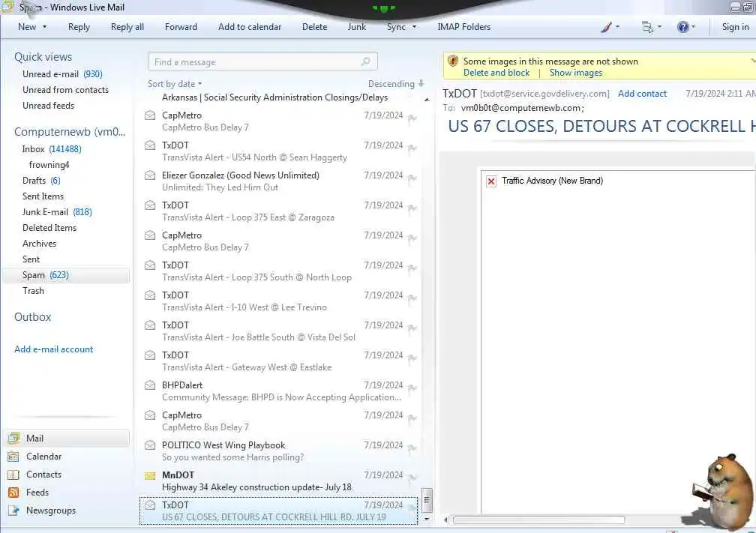Click Delete in toolbar

coord(315,27)
